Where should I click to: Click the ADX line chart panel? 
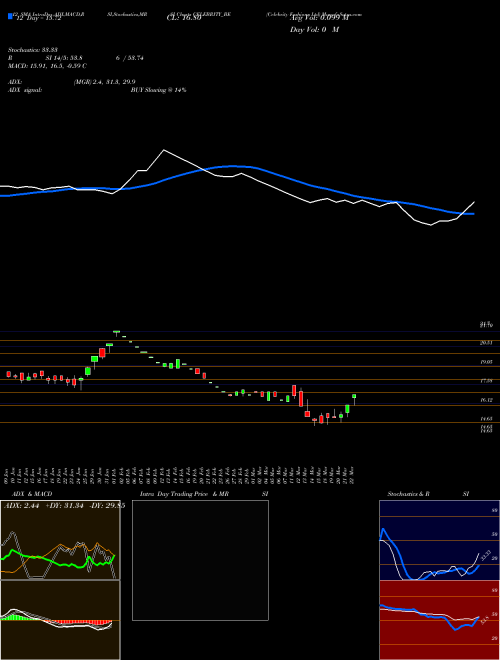(60, 540)
